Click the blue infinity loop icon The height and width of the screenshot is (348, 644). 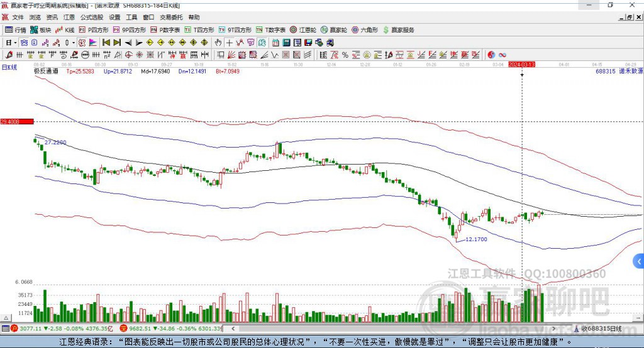pyautogui.click(x=502, y=55)
